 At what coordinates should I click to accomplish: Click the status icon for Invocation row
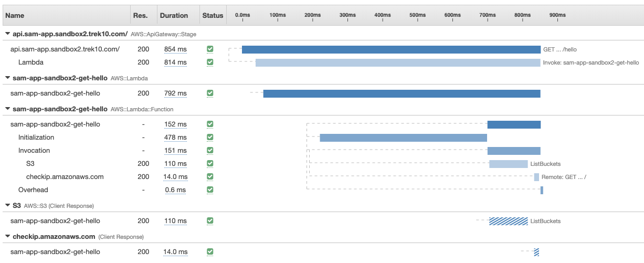point(210,151)
